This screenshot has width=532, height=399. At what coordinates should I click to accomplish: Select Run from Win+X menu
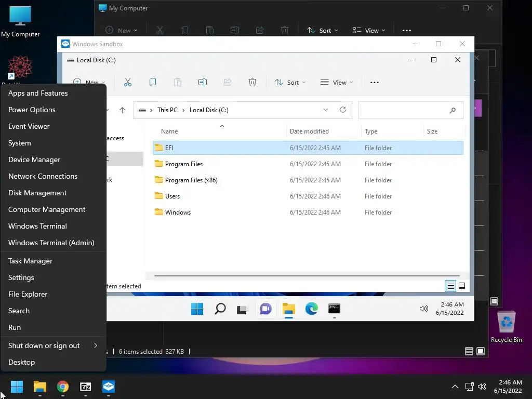pos(54,327)
